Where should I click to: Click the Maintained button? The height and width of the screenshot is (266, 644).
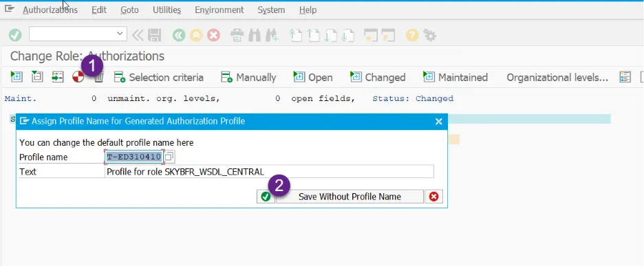click(455, 77)
